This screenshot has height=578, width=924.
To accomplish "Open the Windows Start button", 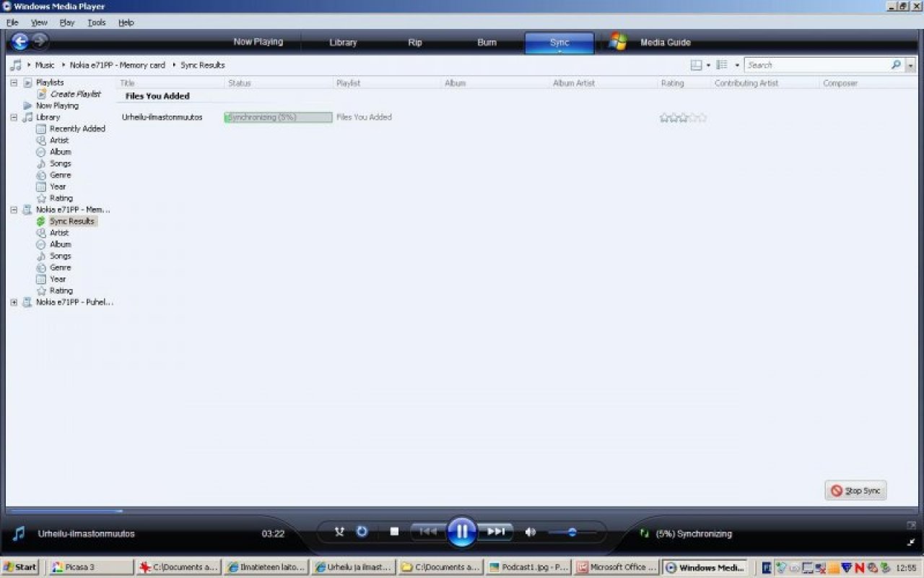I will tap(20, 567).
